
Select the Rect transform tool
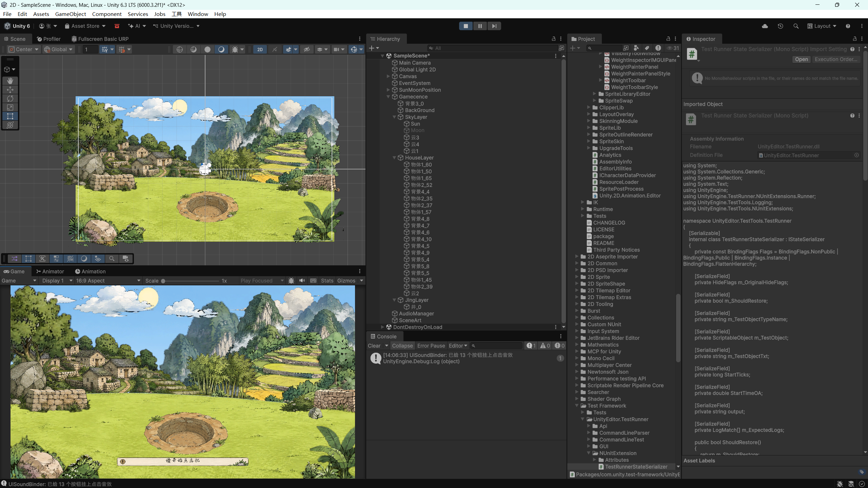pyautogui.click(x=10, y=116)
